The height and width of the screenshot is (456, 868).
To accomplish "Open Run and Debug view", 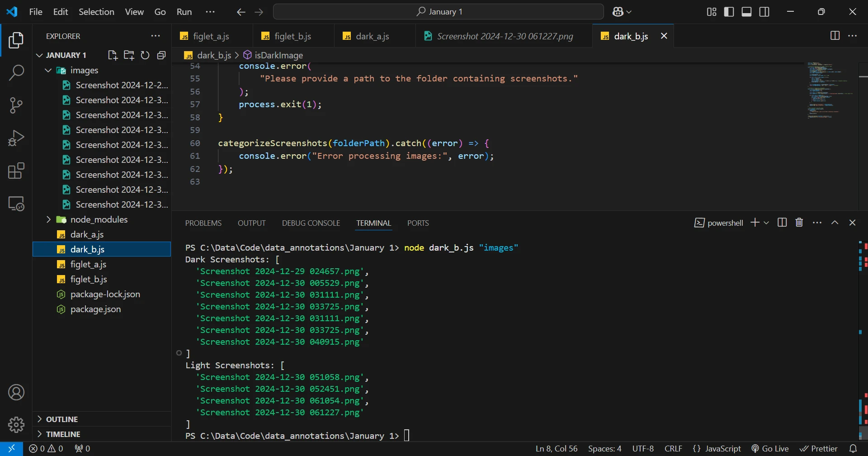I will [16, 138].
